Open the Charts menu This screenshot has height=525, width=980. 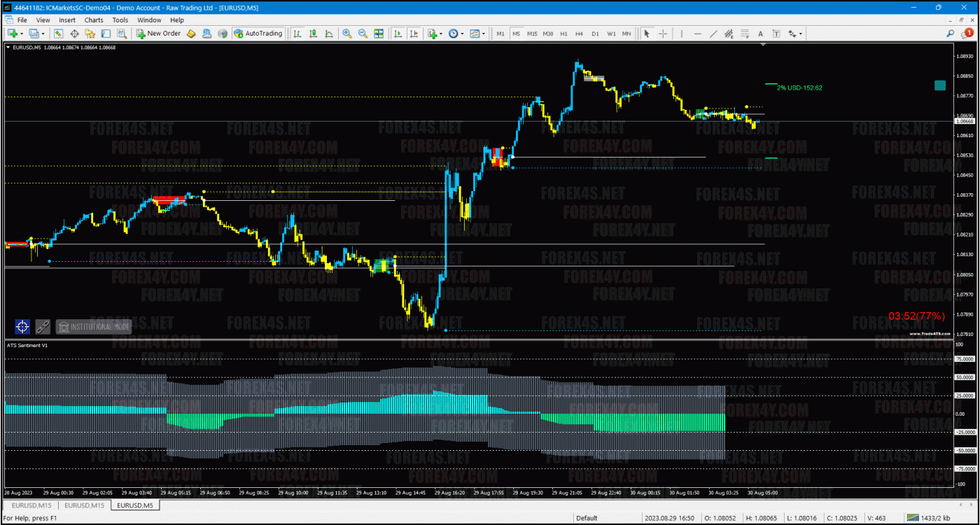tap(93, 20)
